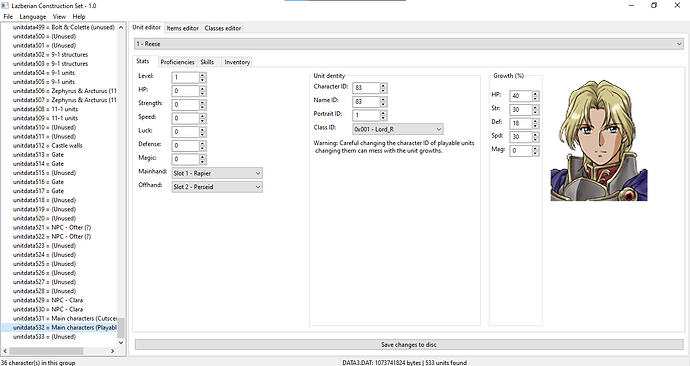This screenshot has height=366, width=690.
Task: Select unitdata512 Castle walls entry
Action: pos(47,146)
